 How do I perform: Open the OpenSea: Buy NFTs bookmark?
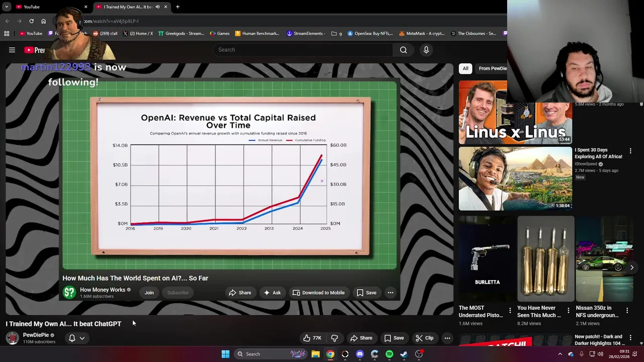tap(370, 34)
